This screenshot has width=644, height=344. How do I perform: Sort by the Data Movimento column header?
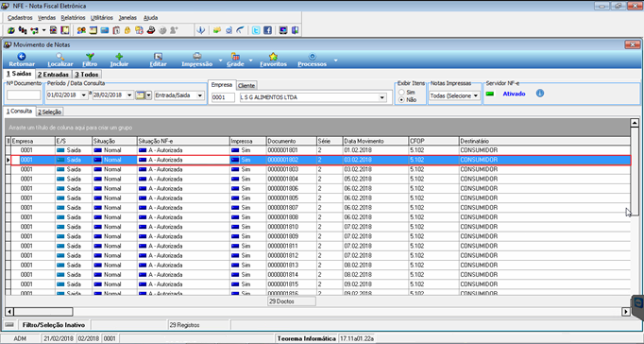(x=376, y=141)
